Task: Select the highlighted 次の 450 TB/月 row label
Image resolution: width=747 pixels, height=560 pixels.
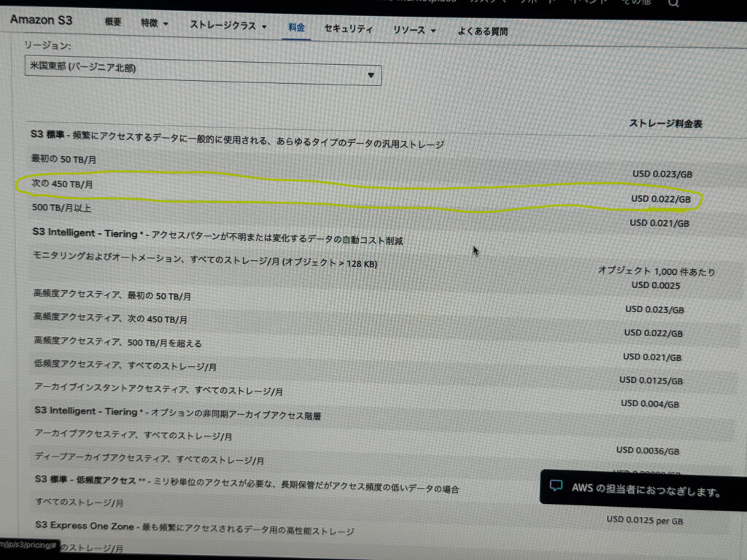Action: tap(62, 184)
